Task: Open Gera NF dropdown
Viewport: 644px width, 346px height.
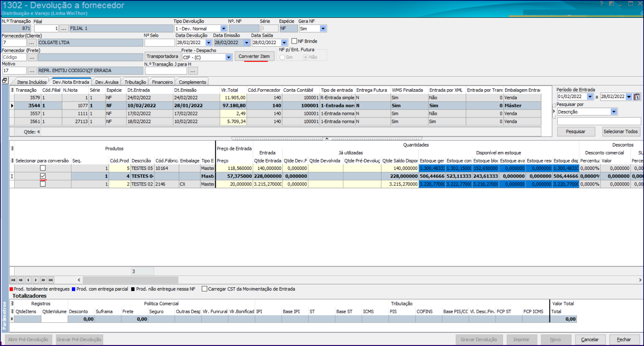Action: point(323,29)
